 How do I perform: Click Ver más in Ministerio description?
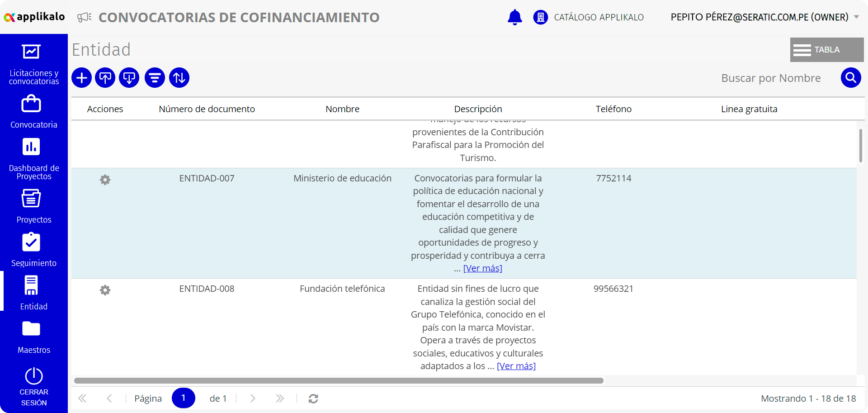coord(482,268)
